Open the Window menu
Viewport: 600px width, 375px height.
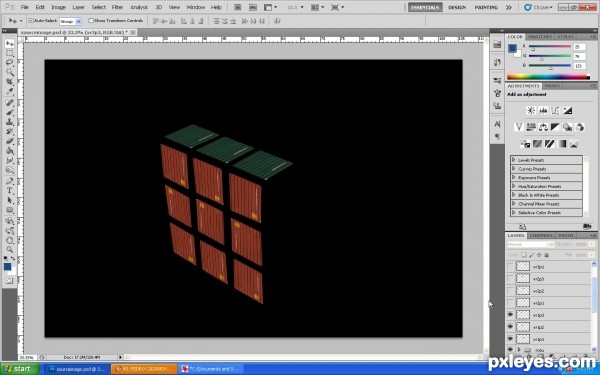click(196, 7)
